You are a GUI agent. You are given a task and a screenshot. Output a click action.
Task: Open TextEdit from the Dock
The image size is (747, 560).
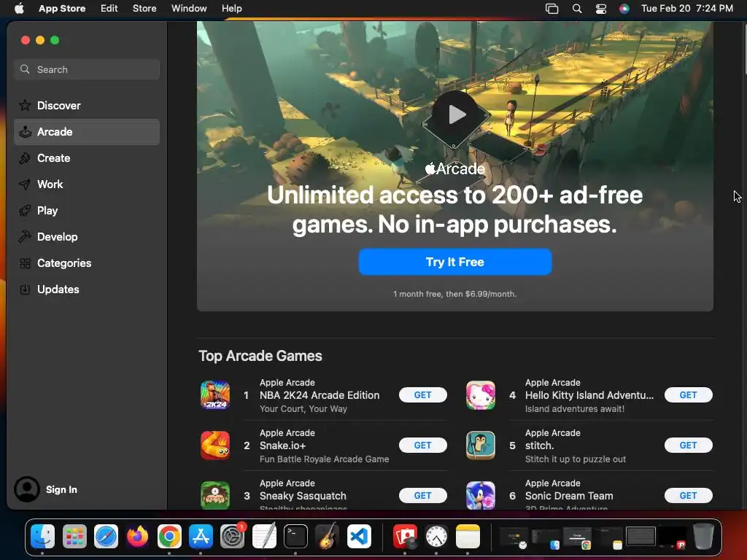click(x=264, y=536)
